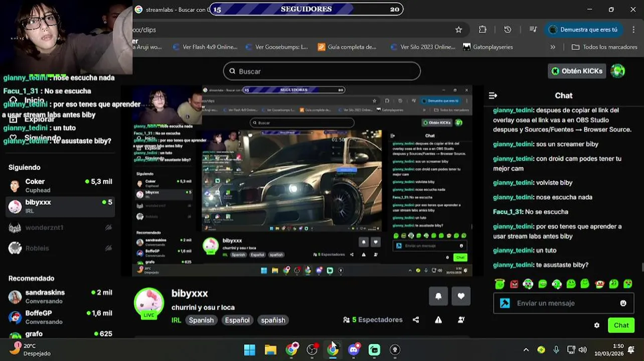Show hidden system tray icons chevron

[x=526, y=350]
